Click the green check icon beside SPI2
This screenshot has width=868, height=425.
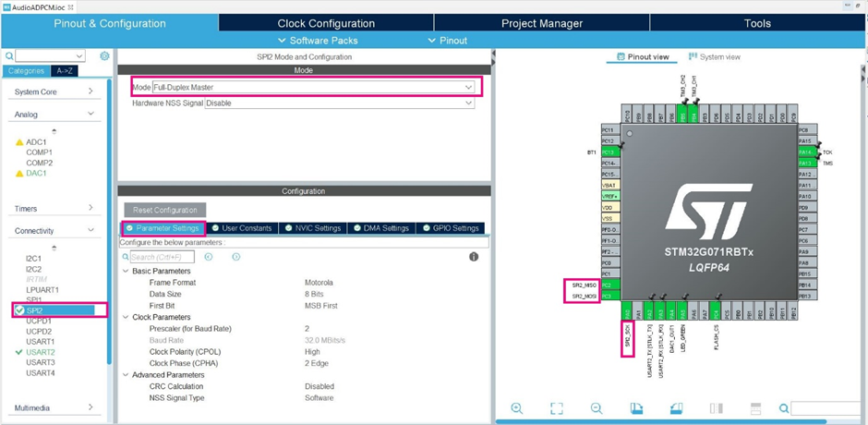(x=19, y=310)
